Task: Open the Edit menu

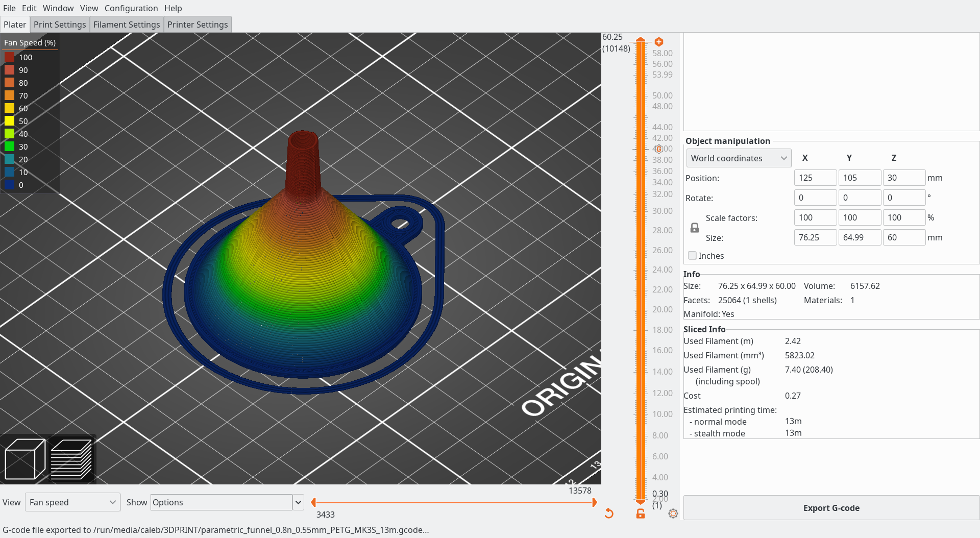Action: pos(29,8)
